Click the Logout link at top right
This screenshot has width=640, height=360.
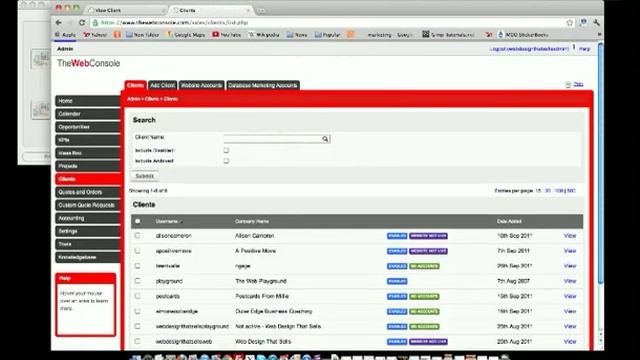point(529,49)
